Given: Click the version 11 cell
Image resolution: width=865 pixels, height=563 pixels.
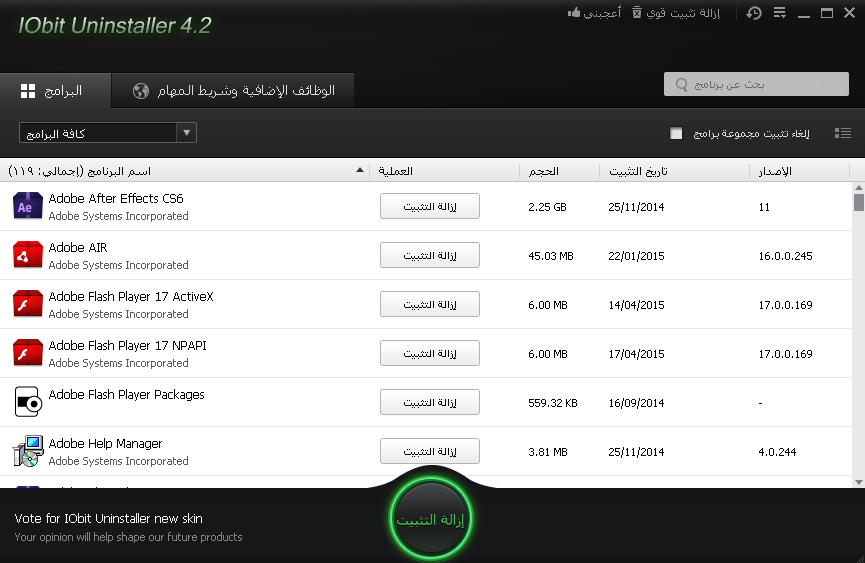Looking at the screenshot, I should pyautogui.click(x=764, y=207).
